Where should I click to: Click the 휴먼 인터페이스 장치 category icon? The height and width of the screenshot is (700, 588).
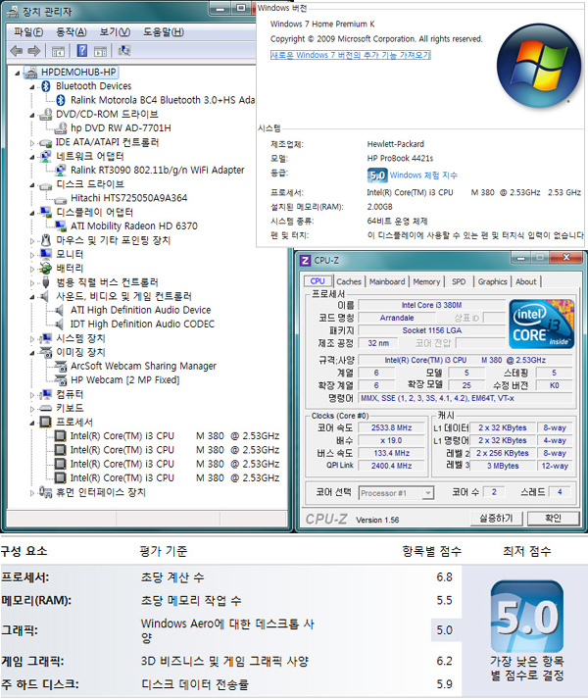(x=45, y=492)
